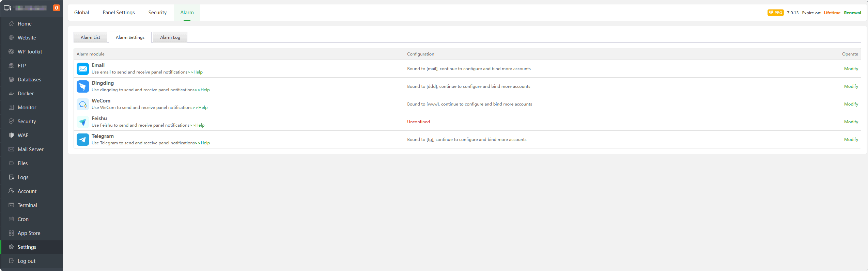This screenshot has width=868, height=271.
Task: Click the green Renewal link
Action: point(852,13)
